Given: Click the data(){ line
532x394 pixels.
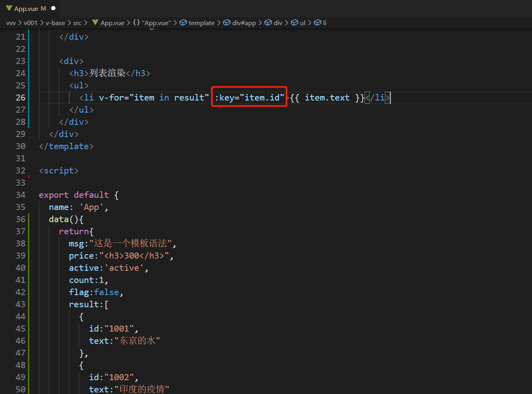Looking at the screenshot, I should coord(66,219).
